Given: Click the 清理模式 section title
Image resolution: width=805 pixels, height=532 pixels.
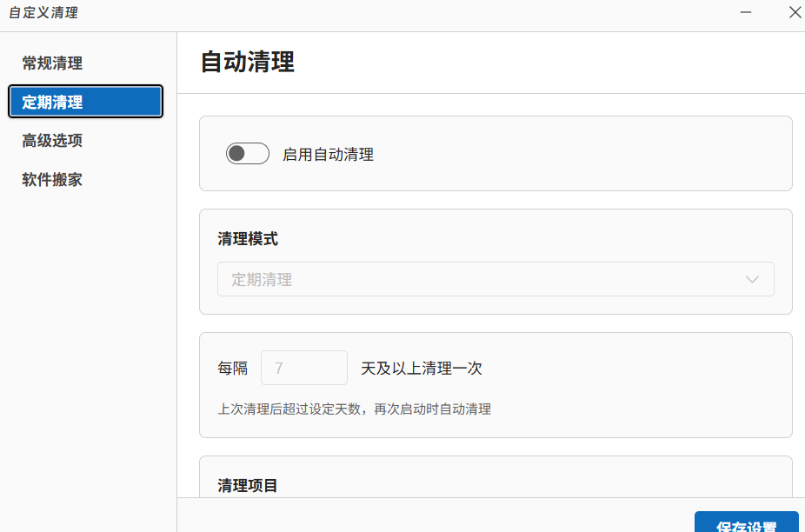Looking at the screenshot, I should (248, 239).
